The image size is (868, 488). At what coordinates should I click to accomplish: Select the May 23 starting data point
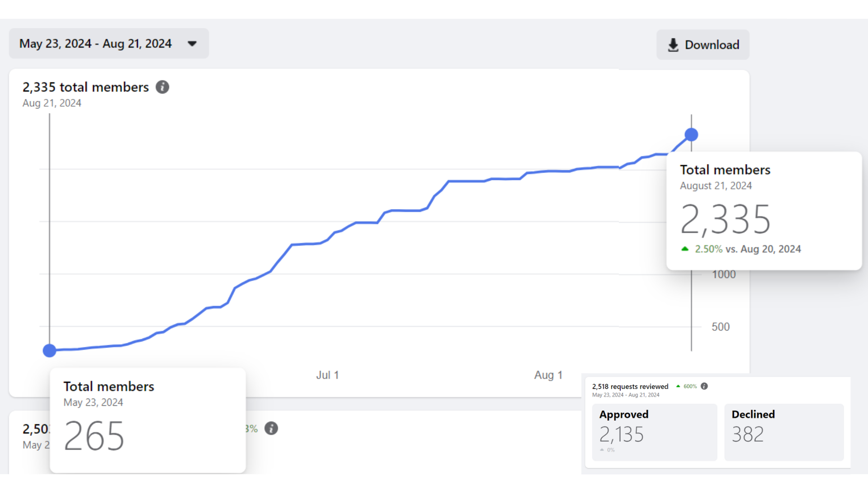49,351
